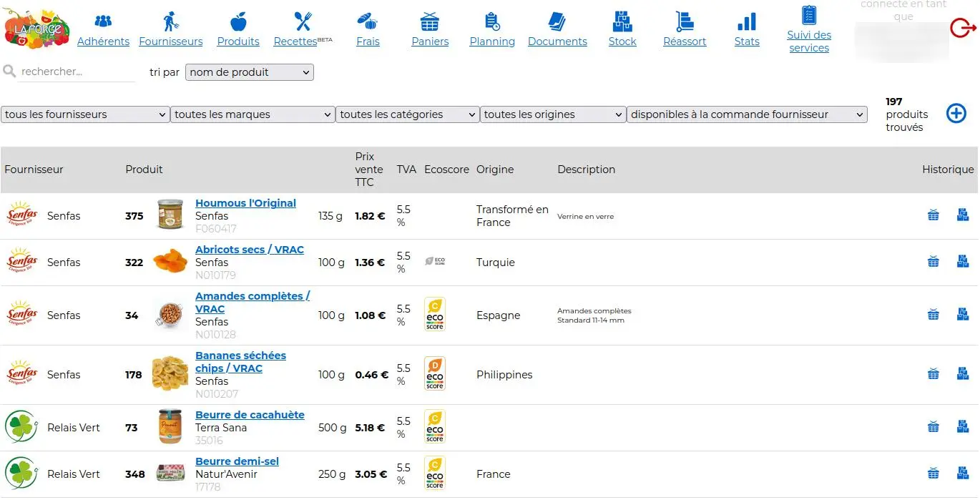Viewport: 980px width, 500px height.
Task: Go to the Recettes menu link
Action: tap(295, 41)
